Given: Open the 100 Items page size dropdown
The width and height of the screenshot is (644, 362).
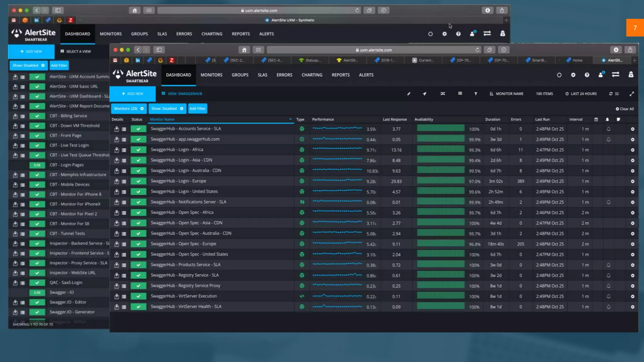Looking at the screenshot, I should coord(544,94).
